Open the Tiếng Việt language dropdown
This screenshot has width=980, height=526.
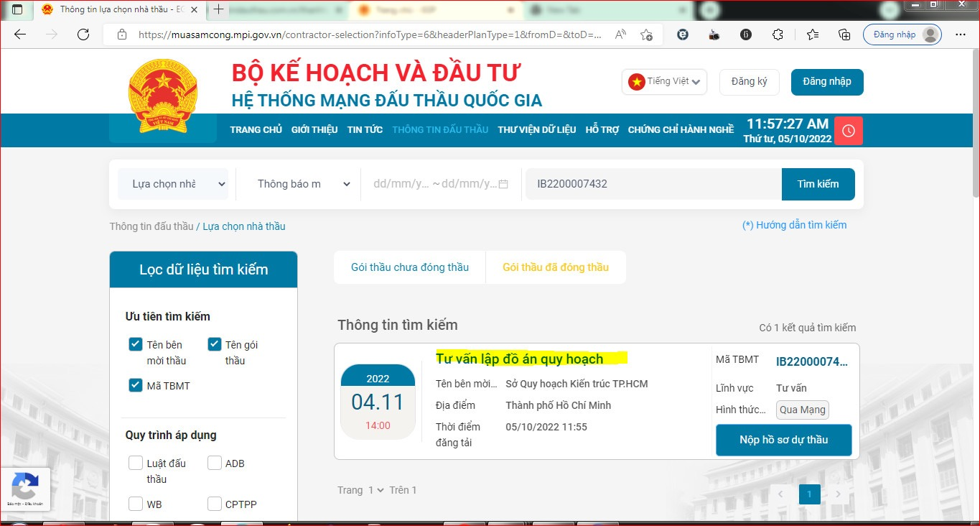tap(663, 81)
